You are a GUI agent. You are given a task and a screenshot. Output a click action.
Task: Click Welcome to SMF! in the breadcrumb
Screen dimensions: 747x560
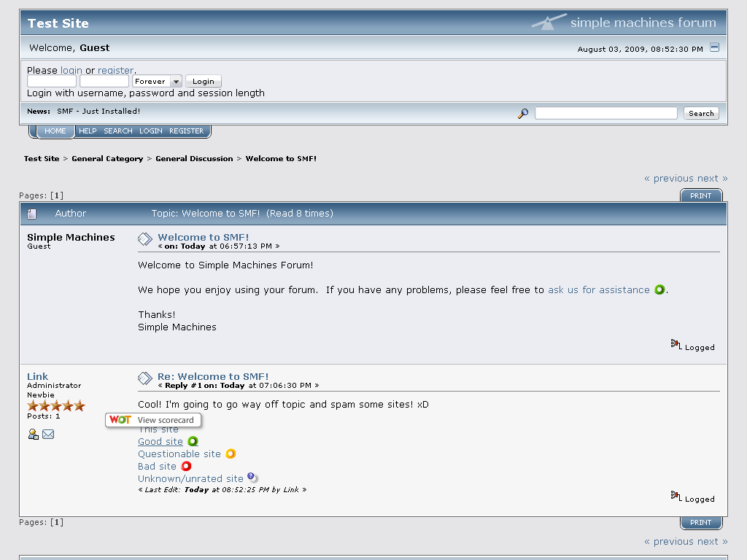[x=281, y=158]
